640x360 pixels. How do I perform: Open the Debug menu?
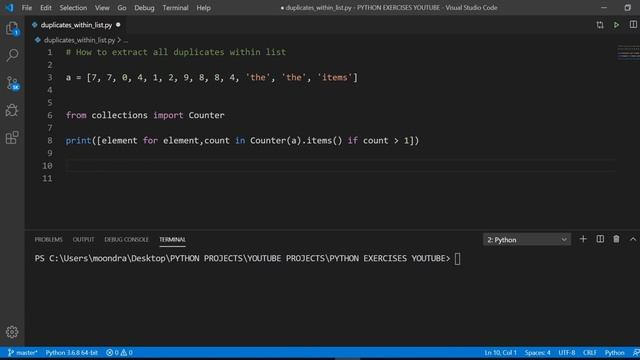pos(144,8)
